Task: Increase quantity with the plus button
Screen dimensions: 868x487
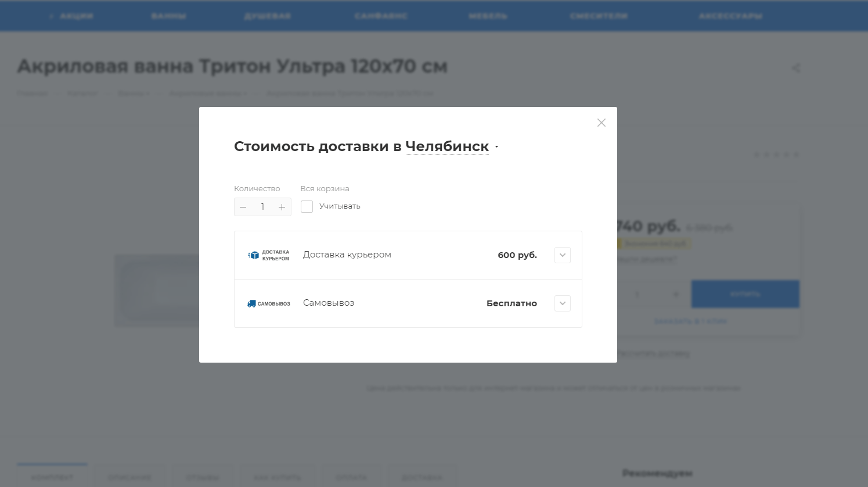Action: (282, 207)
